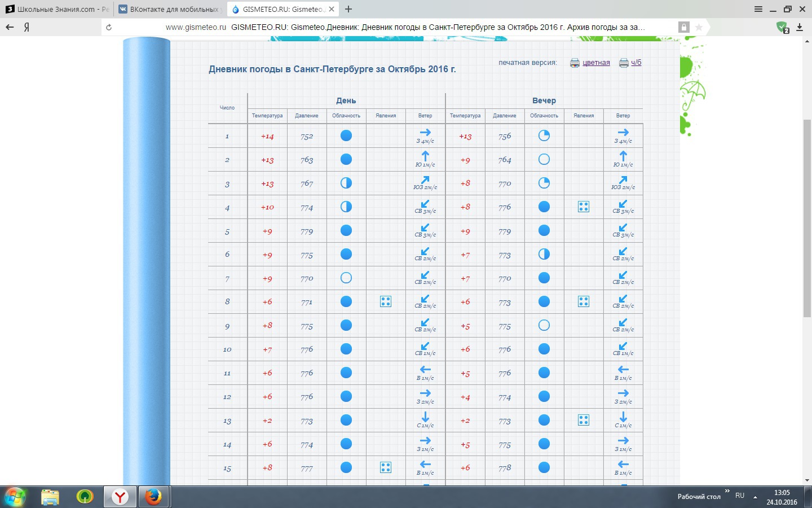Viewport: 812px width, 508px height.
Task: Click the evening temperature +4 for day 12
Action: [x=465, y=397]
